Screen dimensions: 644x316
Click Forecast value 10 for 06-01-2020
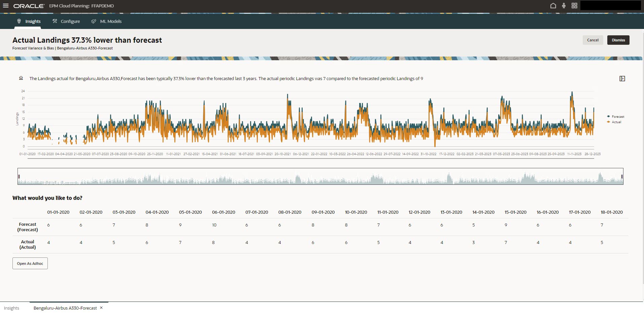(x=214, y=225)
